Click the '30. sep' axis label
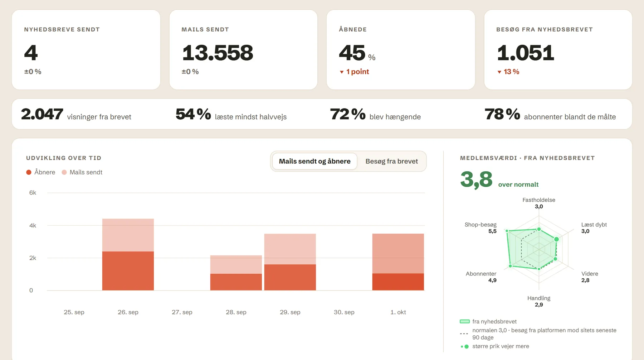 coord(344,312)
